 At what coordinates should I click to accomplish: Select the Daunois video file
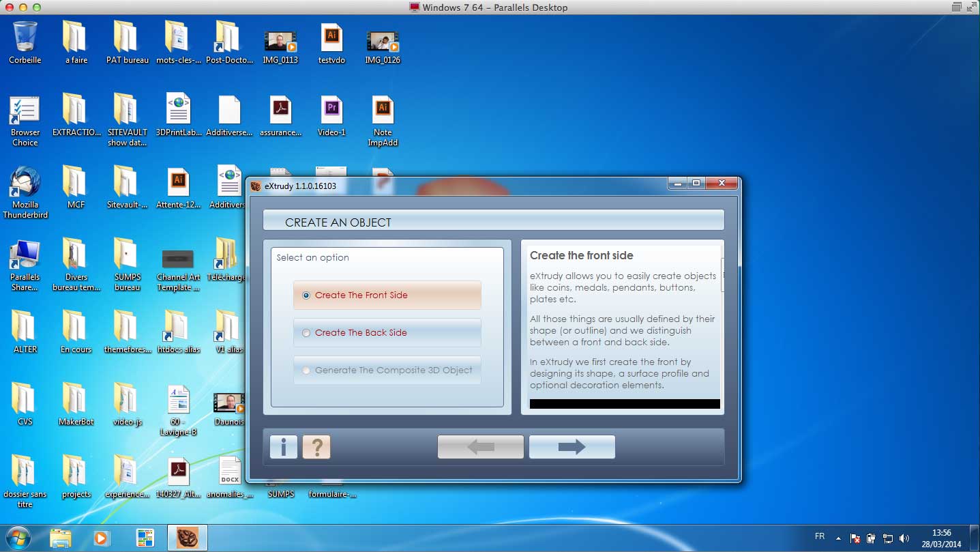[228, 409]
